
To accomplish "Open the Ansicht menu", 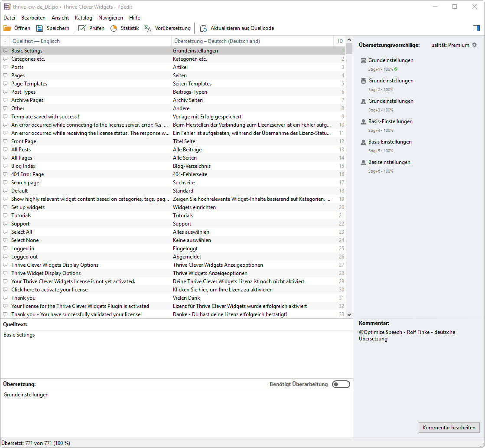I will tap(60, 18).
